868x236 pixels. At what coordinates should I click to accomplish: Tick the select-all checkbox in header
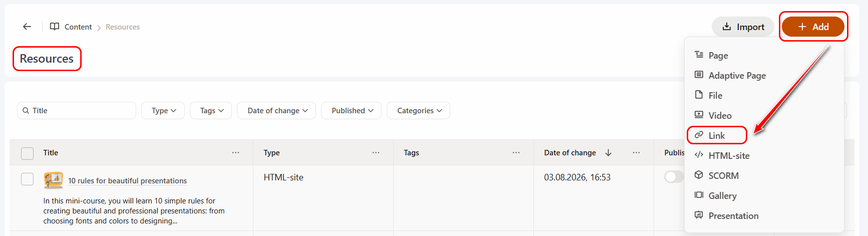coord(27,153)
